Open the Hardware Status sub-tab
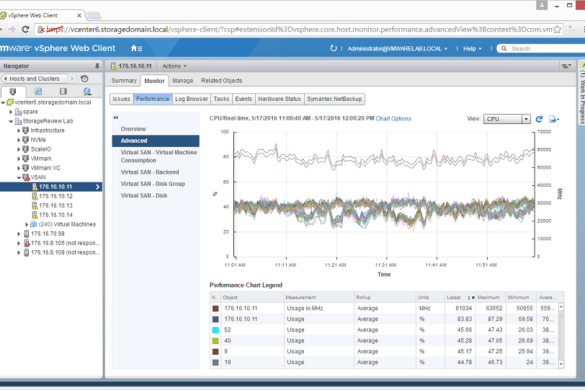Screen dimensions: 585x390 click(279, 99)
